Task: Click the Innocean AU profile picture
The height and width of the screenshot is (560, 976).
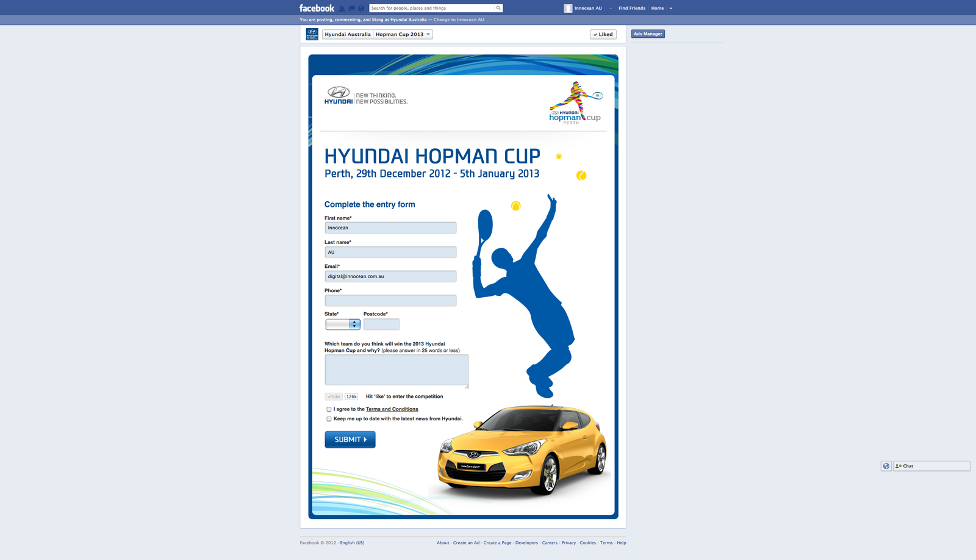Action: point(568,8)
